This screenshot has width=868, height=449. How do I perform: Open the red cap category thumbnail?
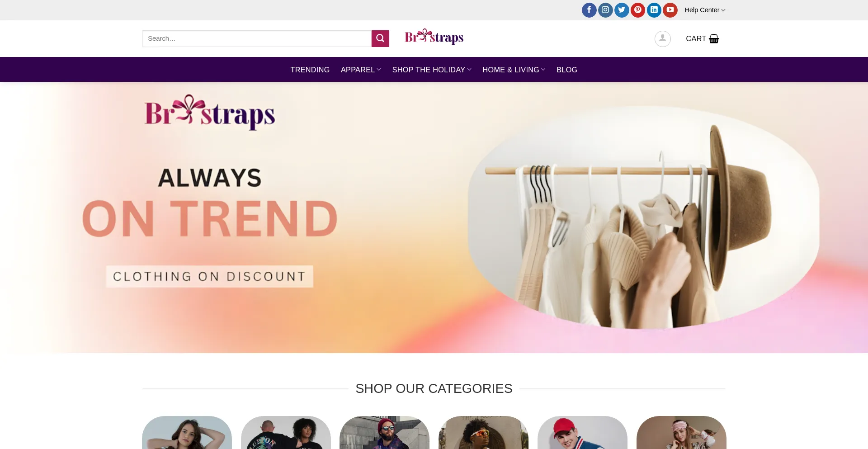[x=582, y=432]
